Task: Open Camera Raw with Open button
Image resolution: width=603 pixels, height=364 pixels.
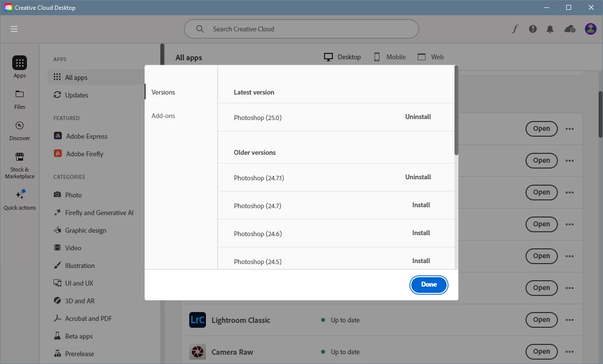Action: coord(542,352)
